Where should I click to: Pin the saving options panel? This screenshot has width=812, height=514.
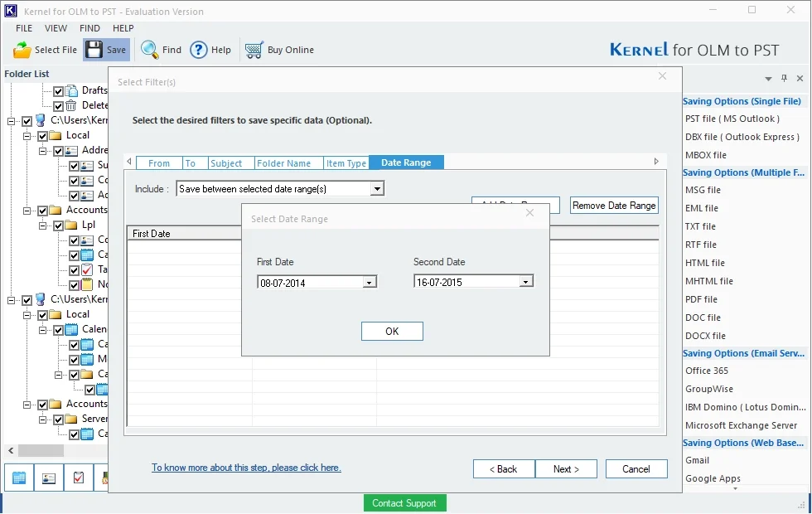[784, 78]
